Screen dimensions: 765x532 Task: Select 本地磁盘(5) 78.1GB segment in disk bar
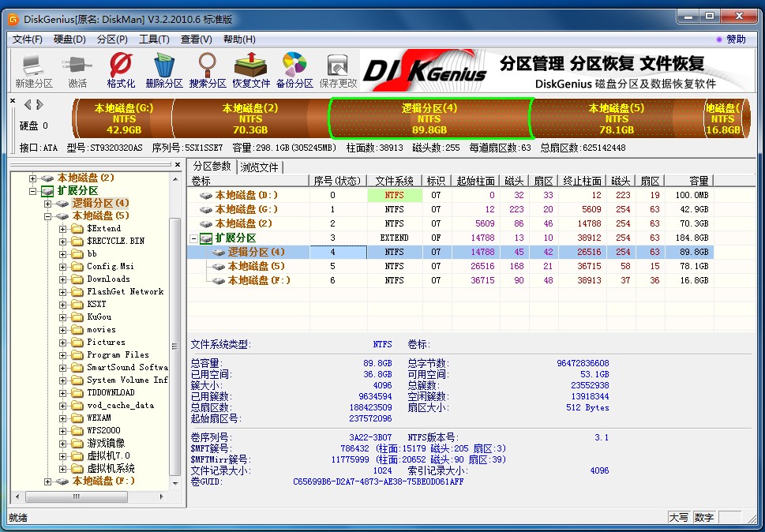(617, 118)
